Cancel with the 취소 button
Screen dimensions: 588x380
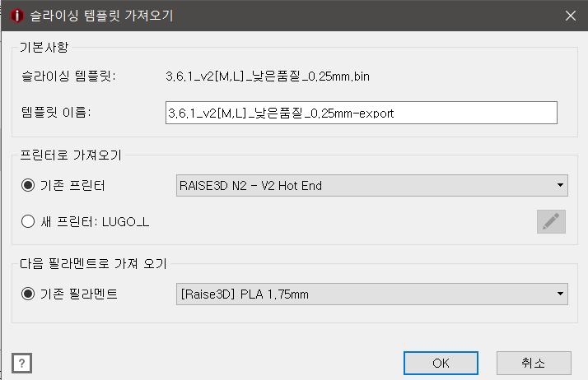(534, 363)
